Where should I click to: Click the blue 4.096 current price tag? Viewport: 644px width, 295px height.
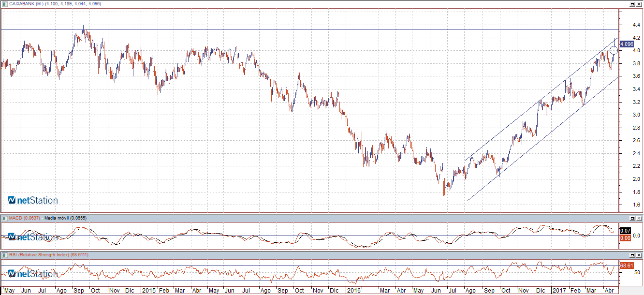tap(626, 44)
